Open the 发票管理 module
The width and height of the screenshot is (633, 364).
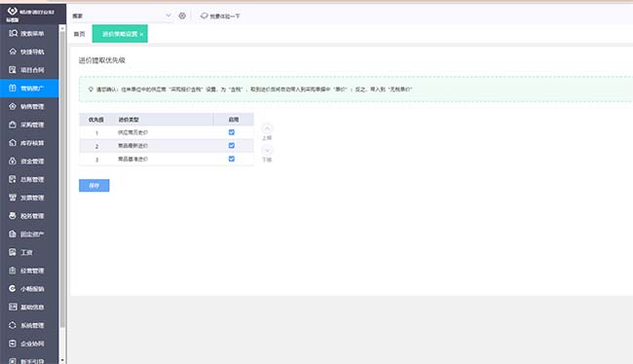click(x=26, y=198)
